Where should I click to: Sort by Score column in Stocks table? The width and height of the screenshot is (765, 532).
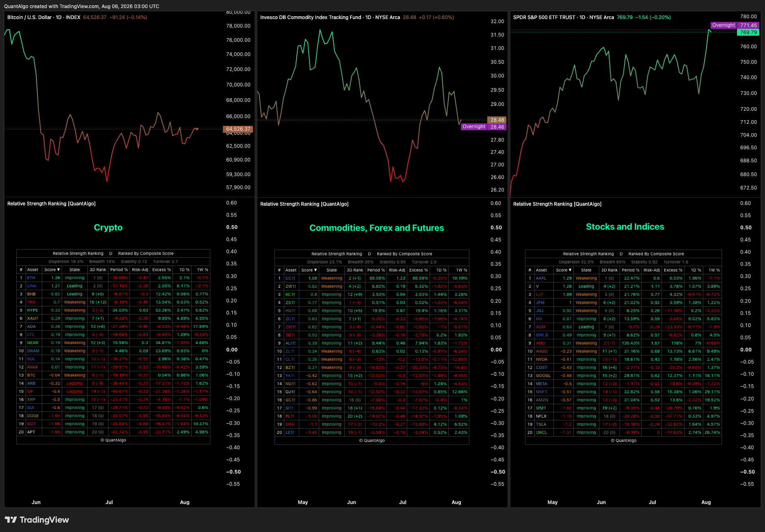tap(564, 270)
